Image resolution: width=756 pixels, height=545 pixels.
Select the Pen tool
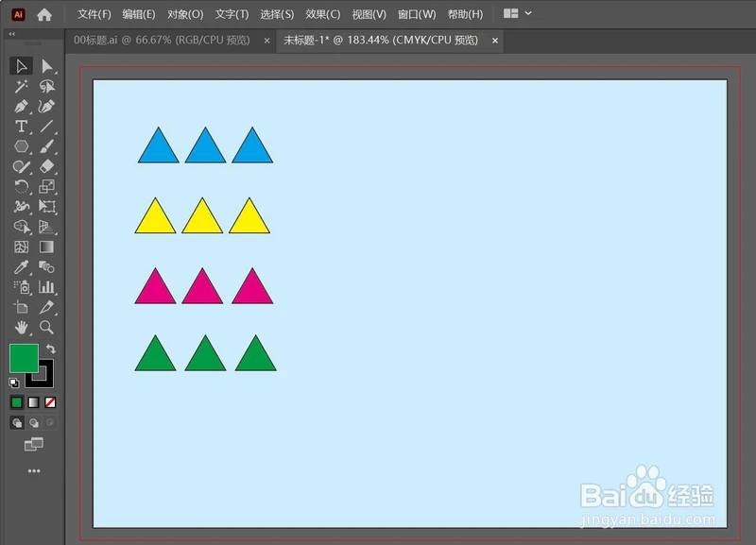tap(21, 107)
